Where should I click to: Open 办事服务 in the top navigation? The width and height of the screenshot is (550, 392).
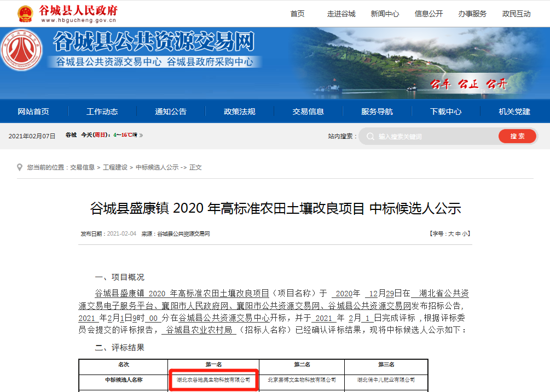pos(472,14)
